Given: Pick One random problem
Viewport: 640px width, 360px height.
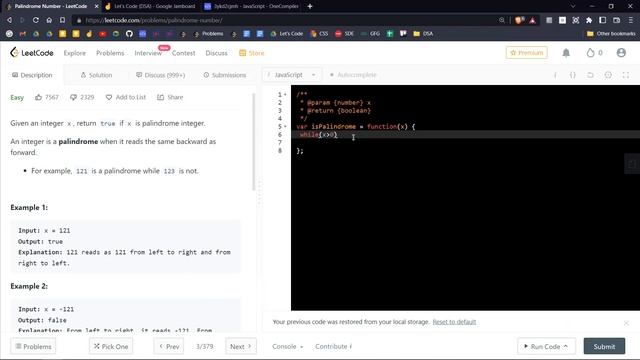Looking at the screenshot, I should coord(111,346).
